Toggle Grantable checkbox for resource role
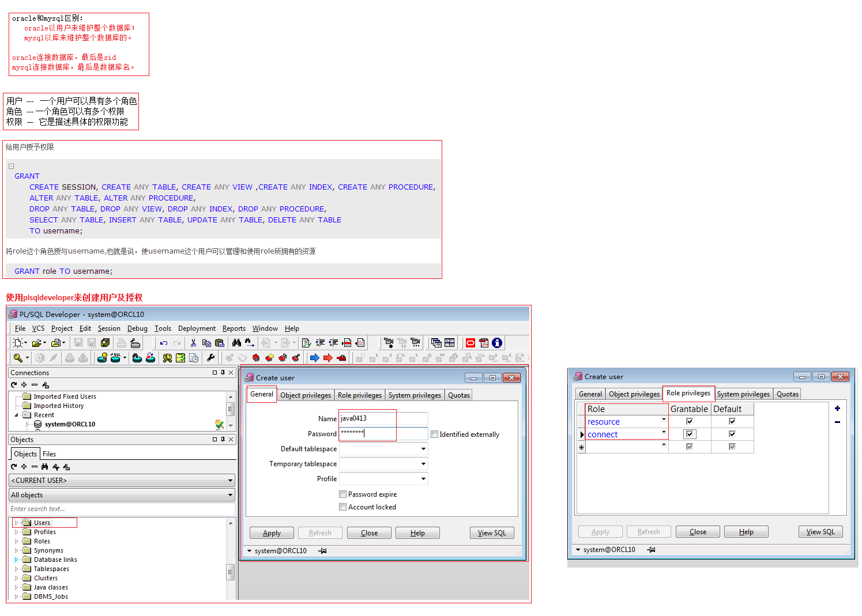Image resolution: width=862 pixels, height=616 pixels. coord(690,422)
